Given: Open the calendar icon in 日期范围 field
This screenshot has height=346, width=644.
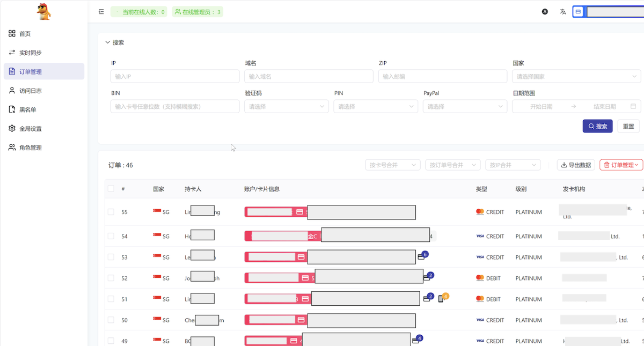Looking at the screenshot, I should tap(633, 106).
